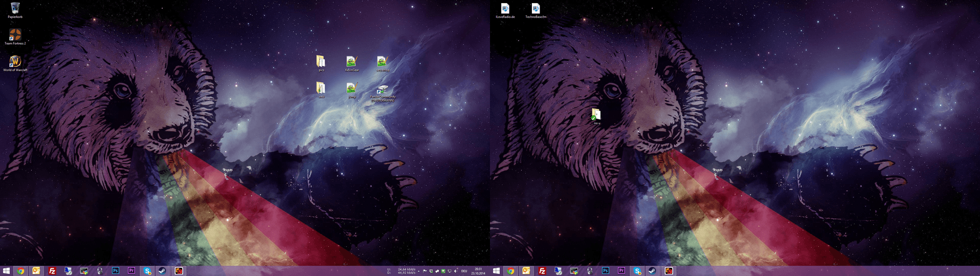
Task: Click the taskbar clock showing 20:31
Action: 478,271
